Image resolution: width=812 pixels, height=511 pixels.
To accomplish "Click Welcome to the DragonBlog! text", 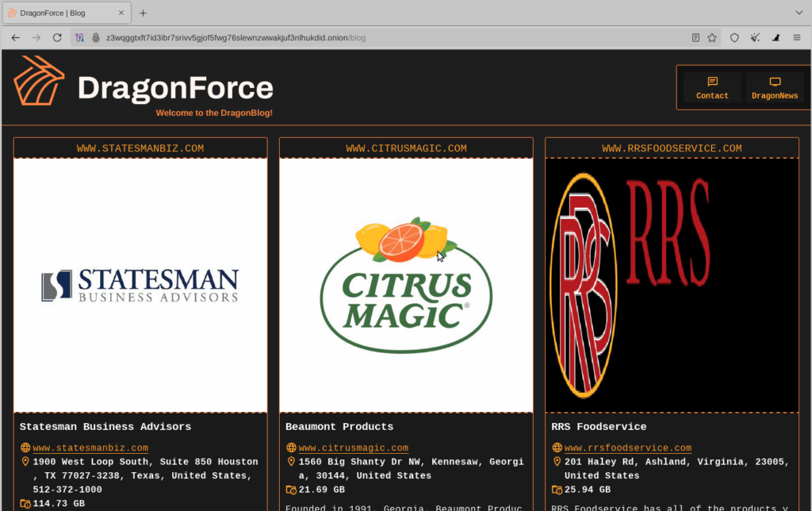I will (214, 113).
